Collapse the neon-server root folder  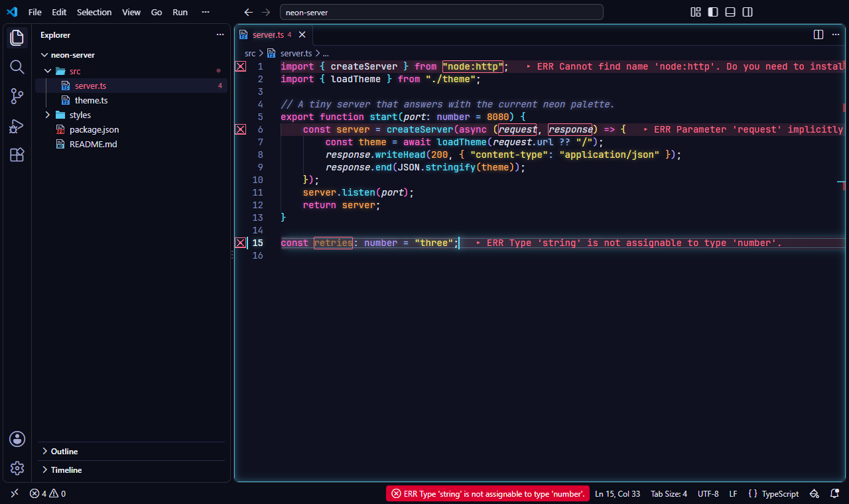pyautogui.click(x=45, y=55)
